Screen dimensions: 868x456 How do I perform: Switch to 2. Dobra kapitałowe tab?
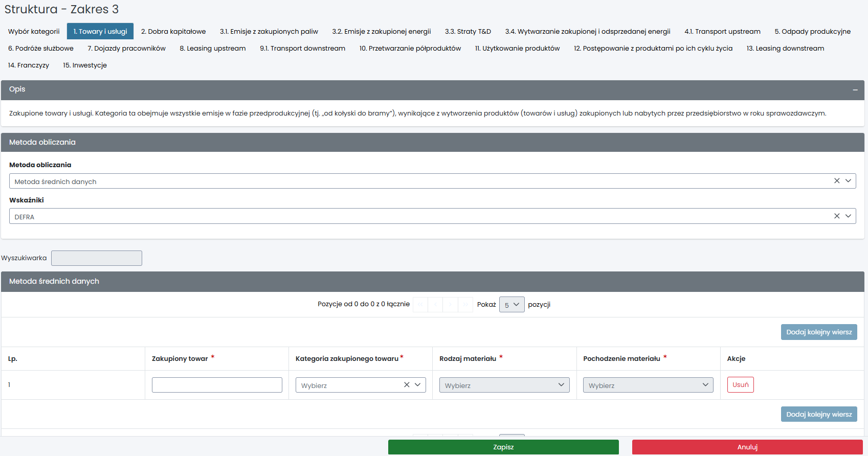click(x=173, y=31)
